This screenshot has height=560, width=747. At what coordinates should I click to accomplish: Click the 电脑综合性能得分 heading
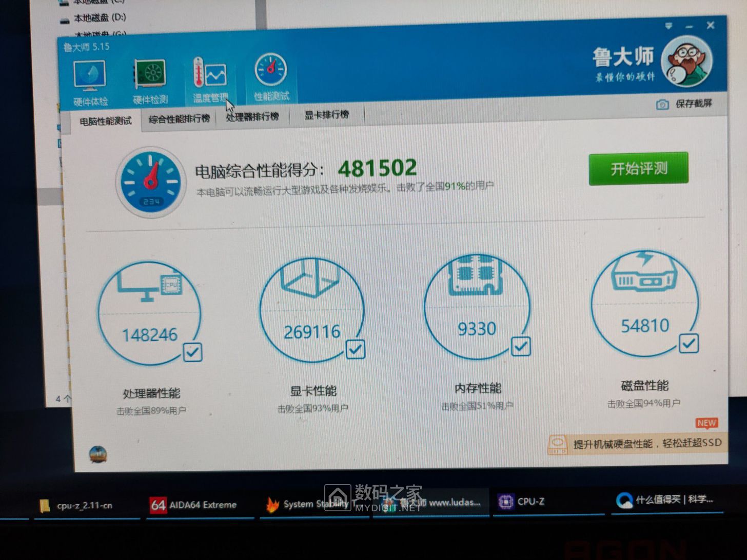260,171
